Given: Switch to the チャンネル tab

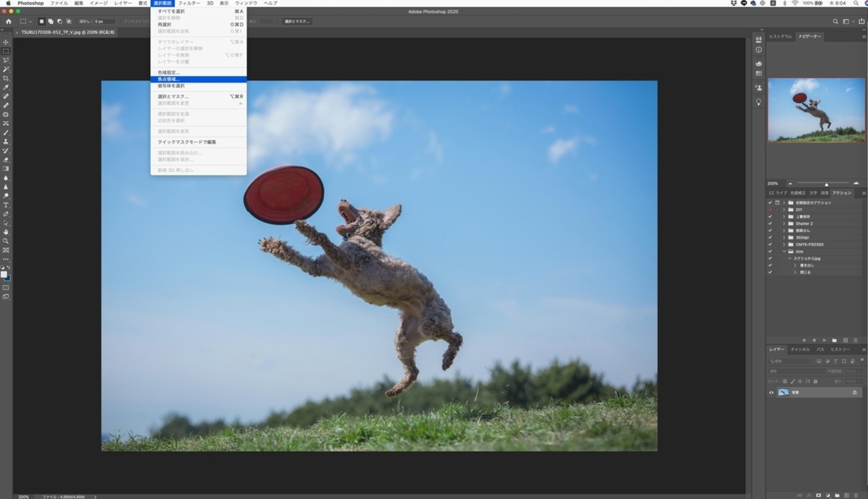Looking at the screenshot, I should [x=799, y=350].
